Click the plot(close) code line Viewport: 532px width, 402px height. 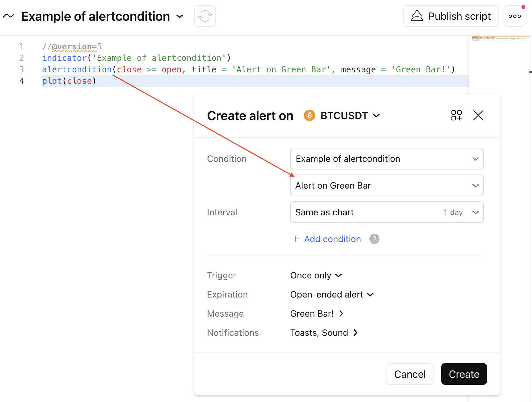coord(69,81)
